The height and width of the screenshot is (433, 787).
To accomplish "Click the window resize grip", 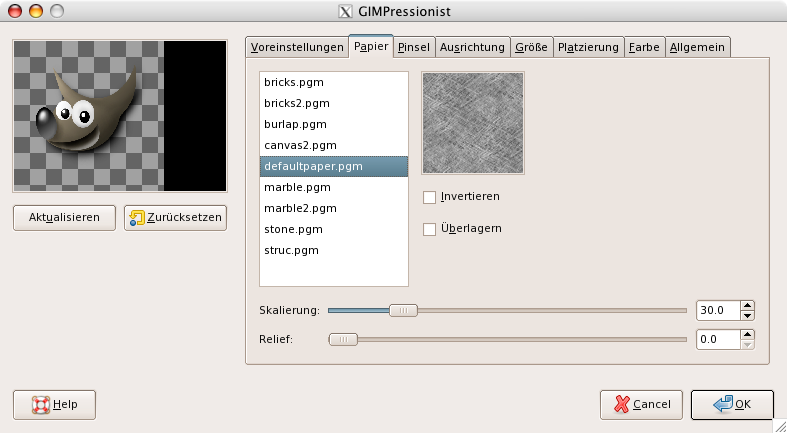I will pos(779,425).
